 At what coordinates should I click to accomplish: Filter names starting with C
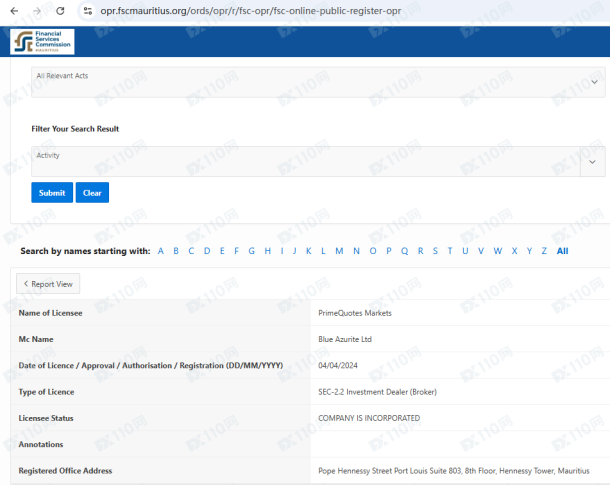(191, 251)
